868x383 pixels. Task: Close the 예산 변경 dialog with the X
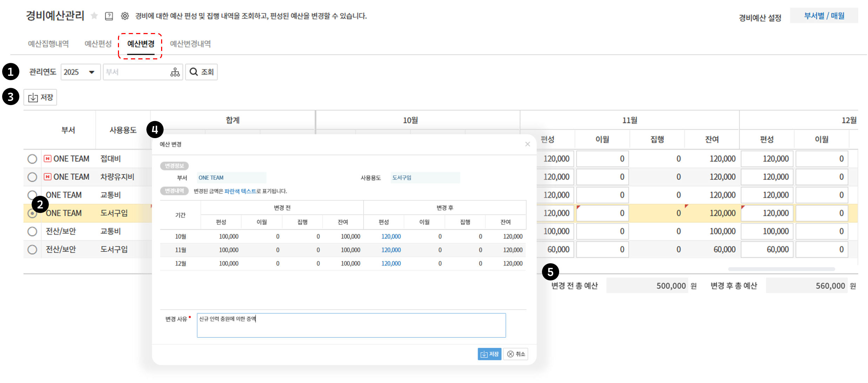(527, 144)
